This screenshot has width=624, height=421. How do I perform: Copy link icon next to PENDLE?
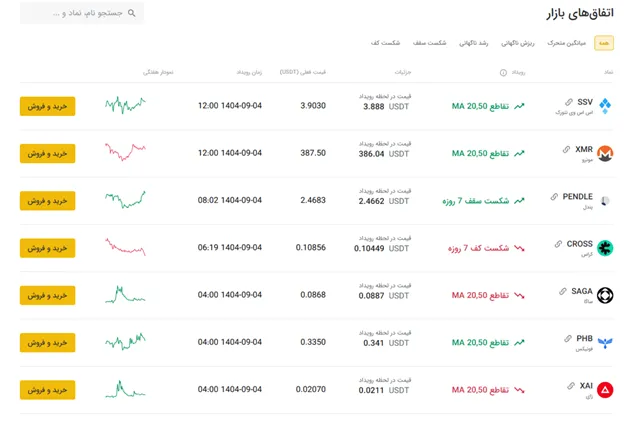(554, 197)
